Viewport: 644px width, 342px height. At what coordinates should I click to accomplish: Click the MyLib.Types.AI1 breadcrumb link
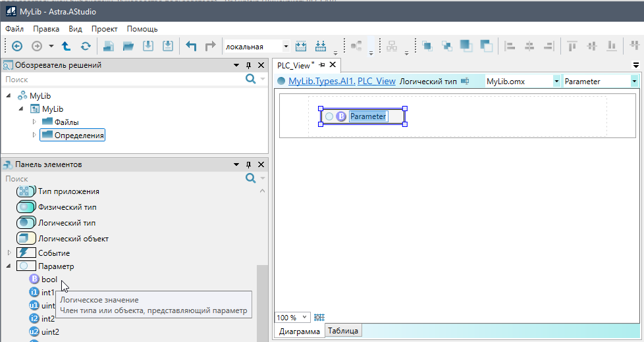321,81
